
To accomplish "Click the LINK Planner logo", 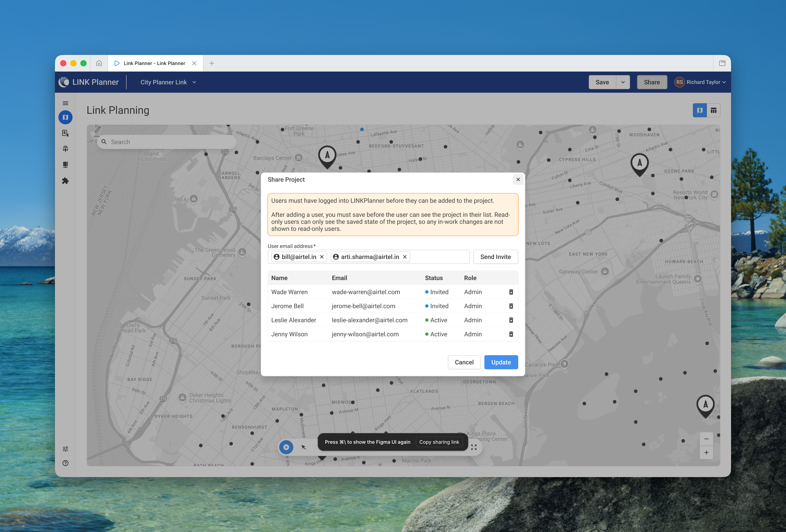I will 89,82.
